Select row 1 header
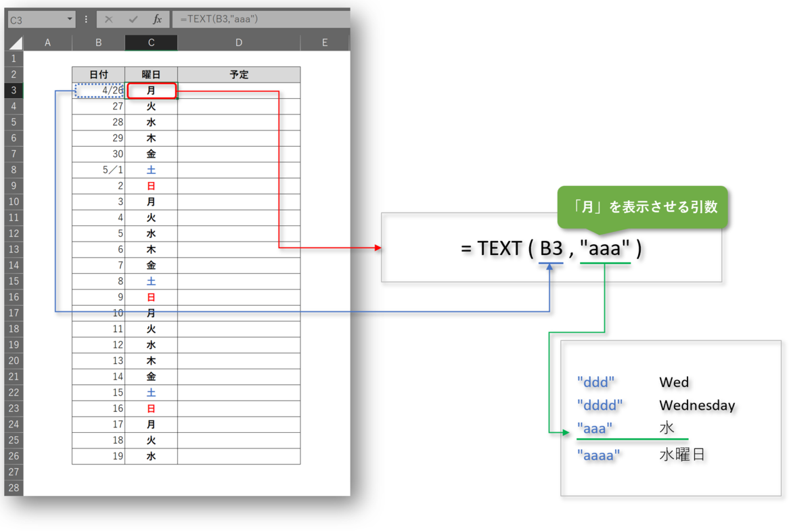This screenshot has height=531, width=812. tap(14, 59)
